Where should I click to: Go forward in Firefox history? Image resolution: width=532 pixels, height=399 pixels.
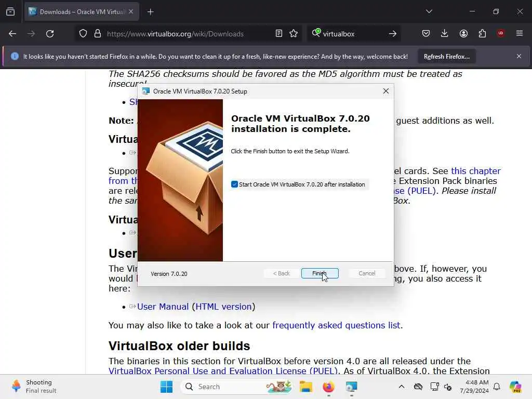(x=31, y=34)
